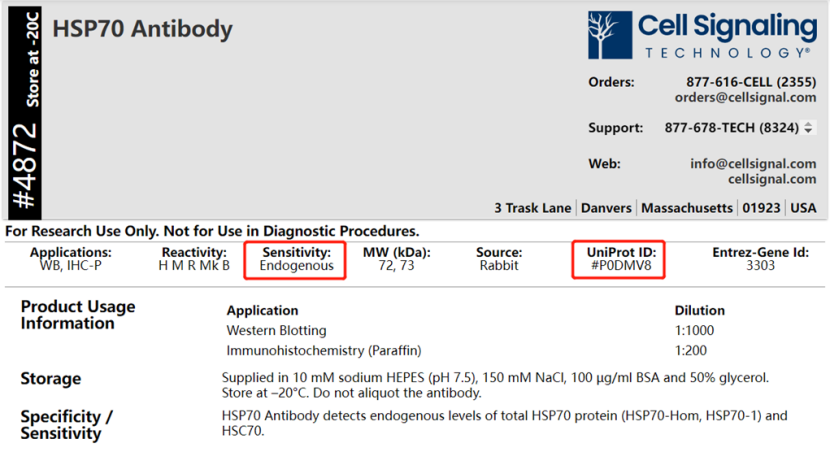
Task: Select the HSP70 Antibody title
Action: [142, 28]
